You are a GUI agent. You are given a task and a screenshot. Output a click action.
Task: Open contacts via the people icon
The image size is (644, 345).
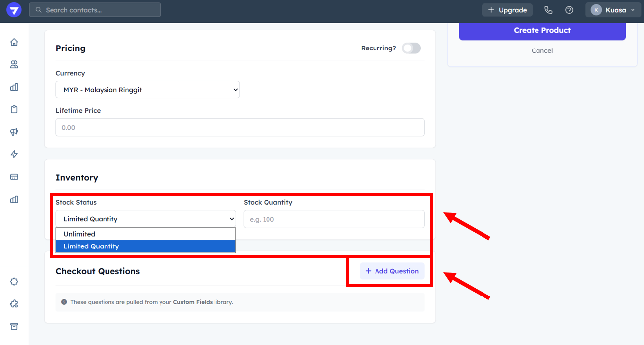click(x=14, y=64)
